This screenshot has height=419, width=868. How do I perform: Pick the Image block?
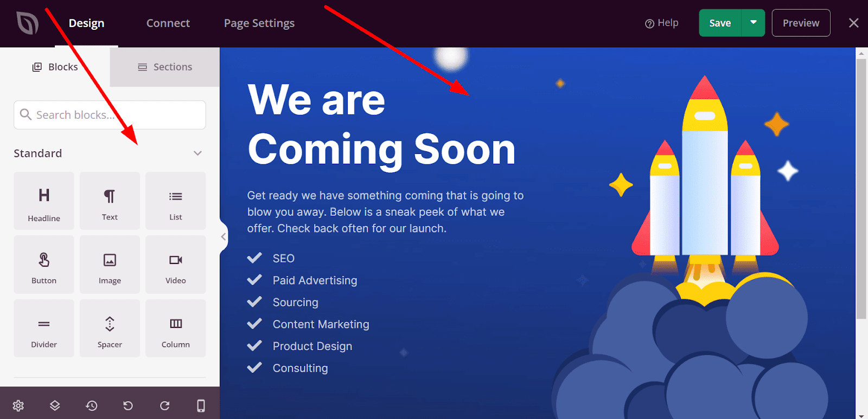110,265
